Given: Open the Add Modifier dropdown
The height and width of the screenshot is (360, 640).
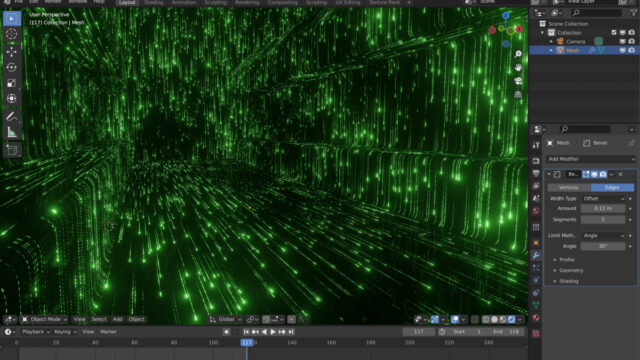Looking at the screenshot, I should [591, 159].
